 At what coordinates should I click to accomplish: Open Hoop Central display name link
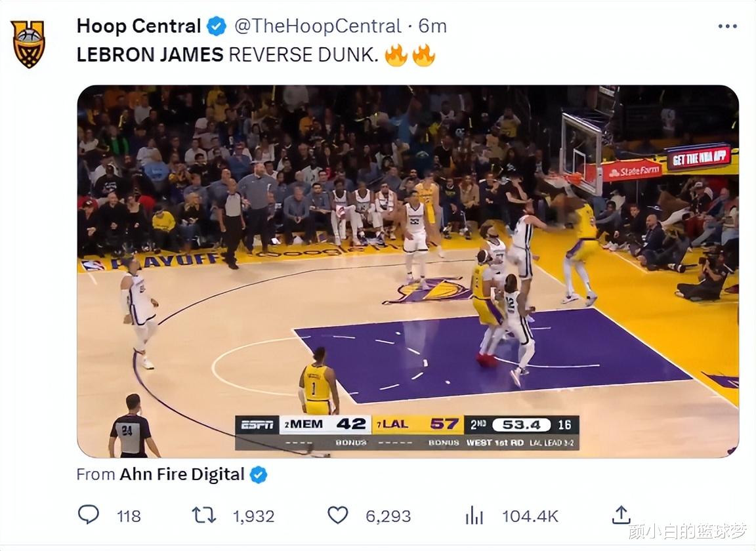pyautogui.click(x=138, y=26)
